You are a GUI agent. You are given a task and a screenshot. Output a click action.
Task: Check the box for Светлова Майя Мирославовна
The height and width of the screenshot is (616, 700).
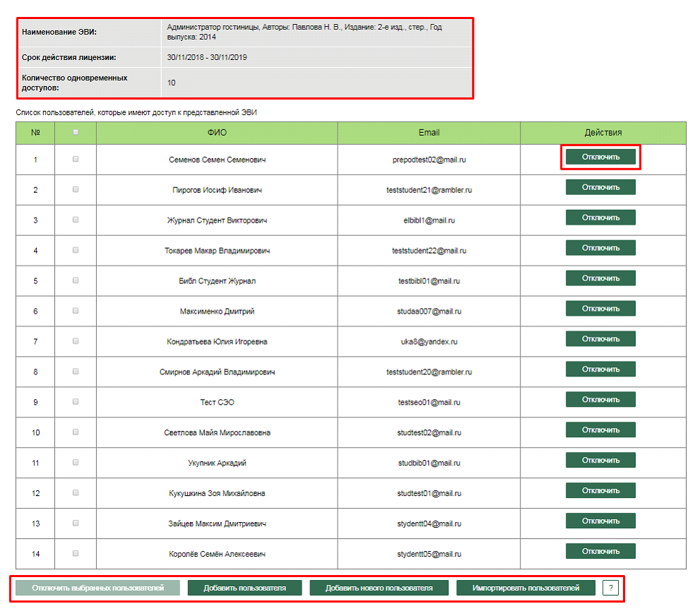pyautogui.click(x=76, y=432)
